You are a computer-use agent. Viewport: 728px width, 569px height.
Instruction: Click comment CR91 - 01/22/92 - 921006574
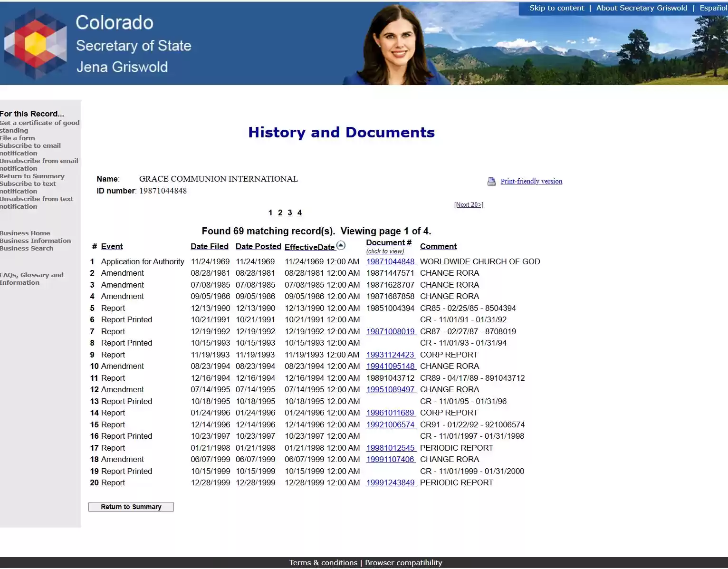(472, 424)
